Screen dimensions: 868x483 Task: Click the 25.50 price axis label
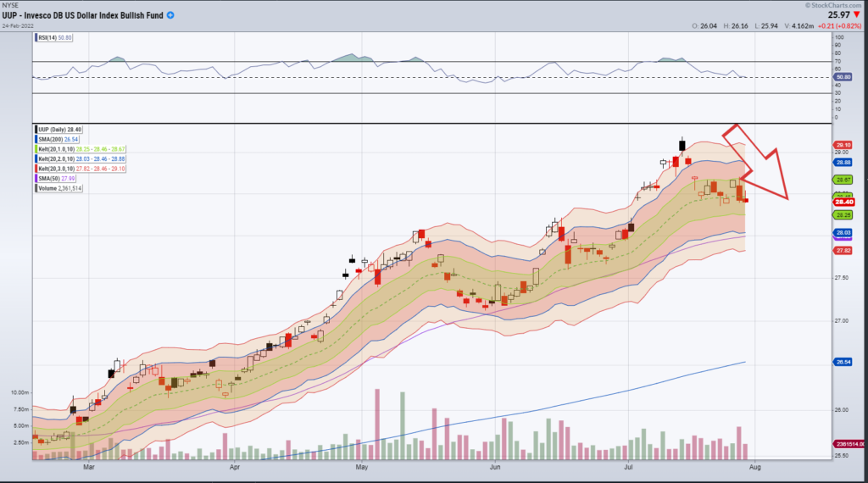tap(842, 456)
